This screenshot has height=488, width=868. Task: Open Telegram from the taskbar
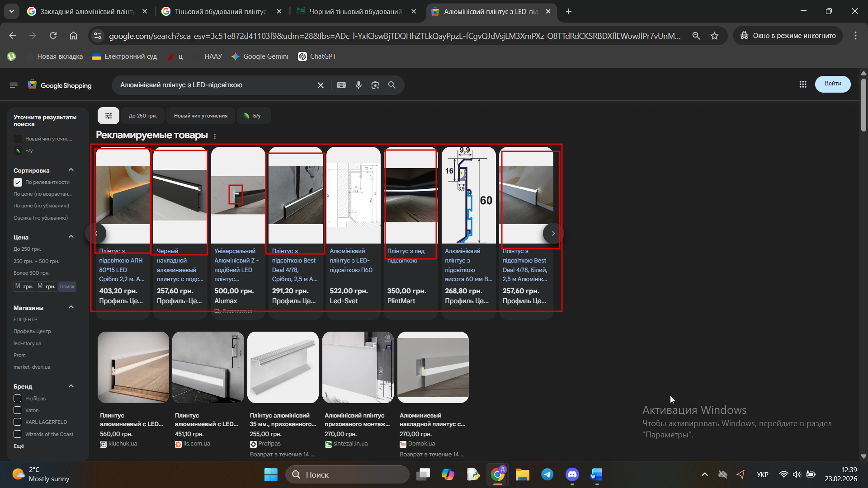coord(547,474)
